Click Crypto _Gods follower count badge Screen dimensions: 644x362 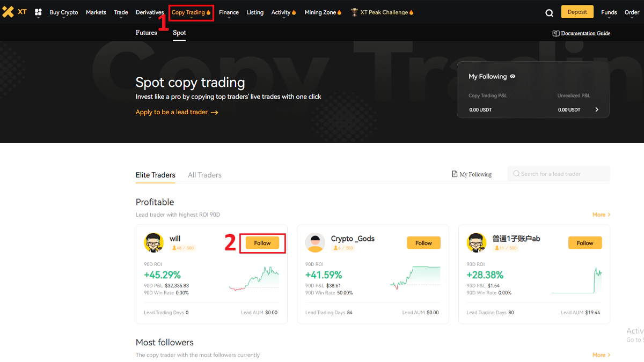click(343, 248)
